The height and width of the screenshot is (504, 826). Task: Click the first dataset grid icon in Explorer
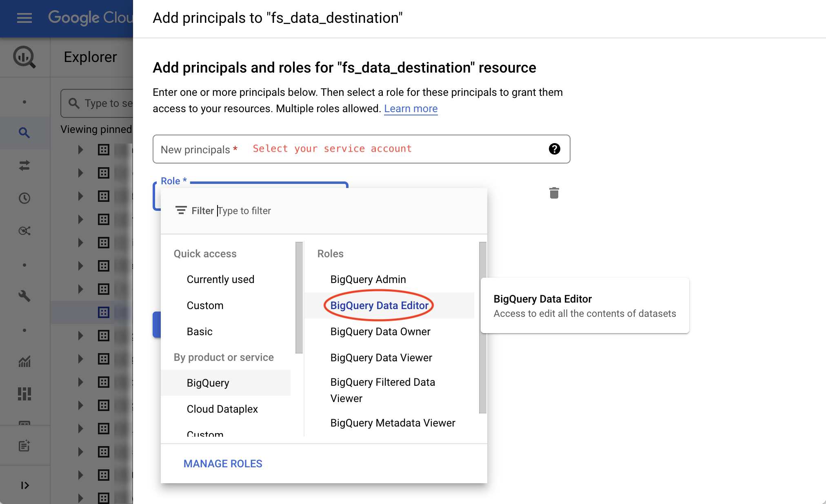point(104,150)
